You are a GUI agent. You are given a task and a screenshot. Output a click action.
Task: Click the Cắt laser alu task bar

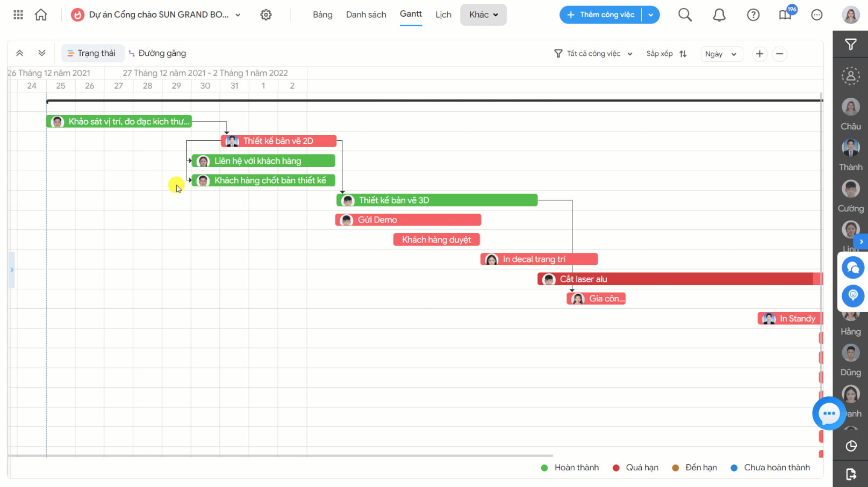click(x=680, y=279)
